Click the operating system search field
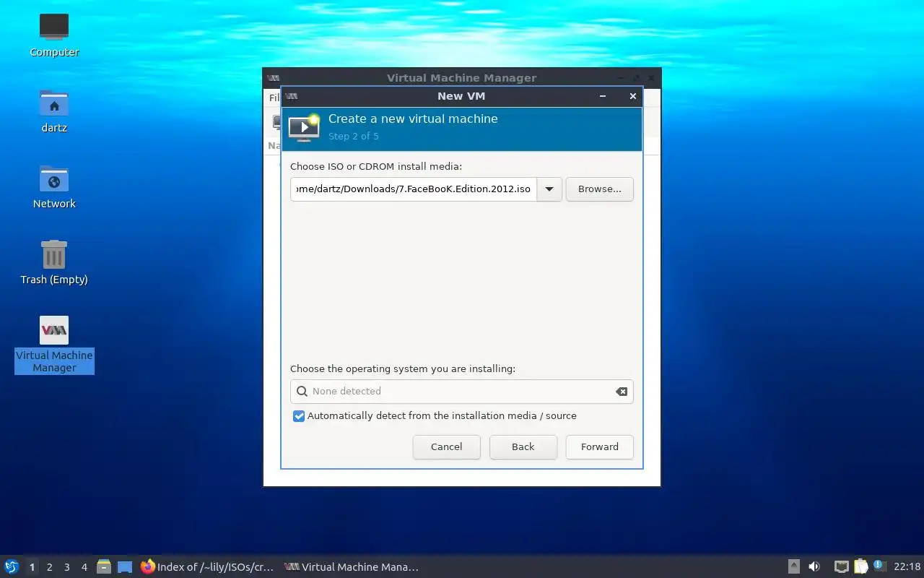This screenshot has height=578, width=924. (461, 392)
